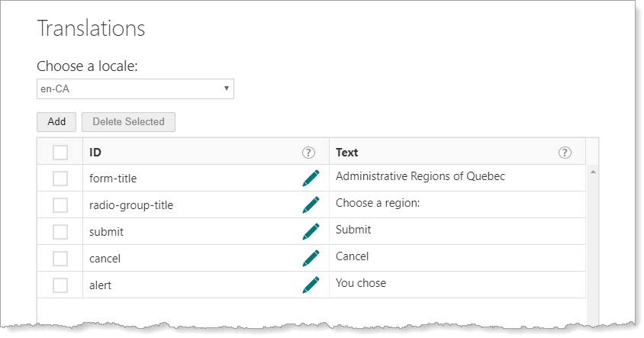Image resolution: width=644 pixels, height=338 pixels.
Task: Select the 'You chose' text cell
Action: tap(361, 283)
